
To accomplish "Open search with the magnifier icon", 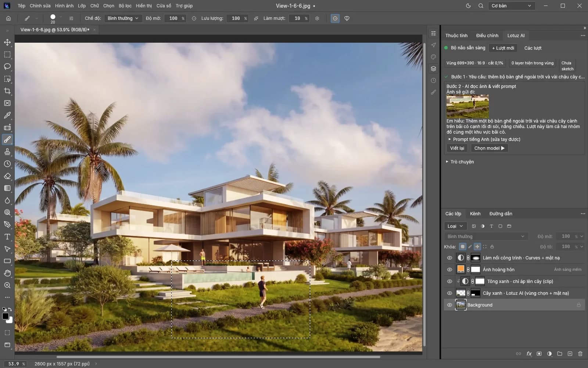I will pyautogui.click(x=481, y=6).
